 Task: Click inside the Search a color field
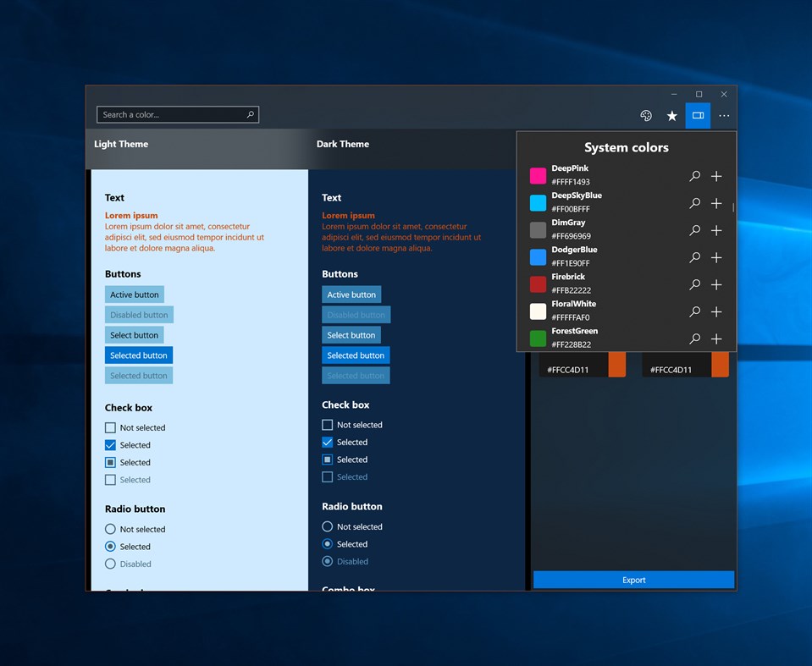pyautogui.click(x=169, y=113)
